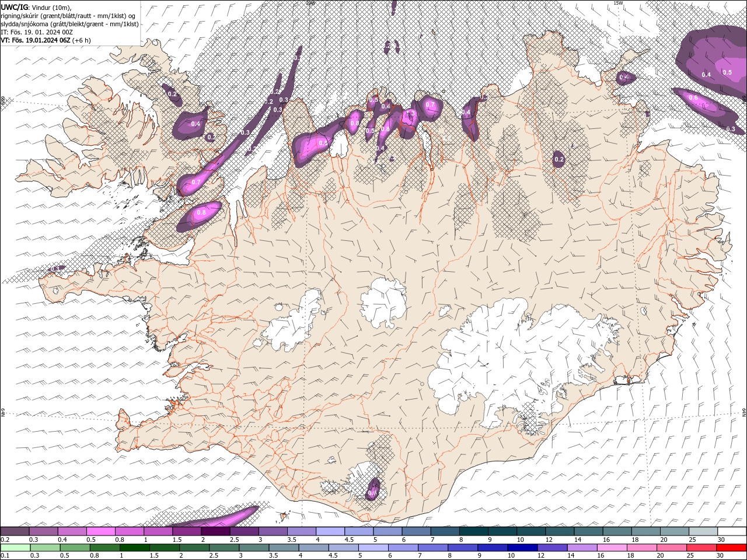Select the rain legend swatch between 0.8 and 1
Viewport: 747px width, 560px height.
click(x=104, y=548)
